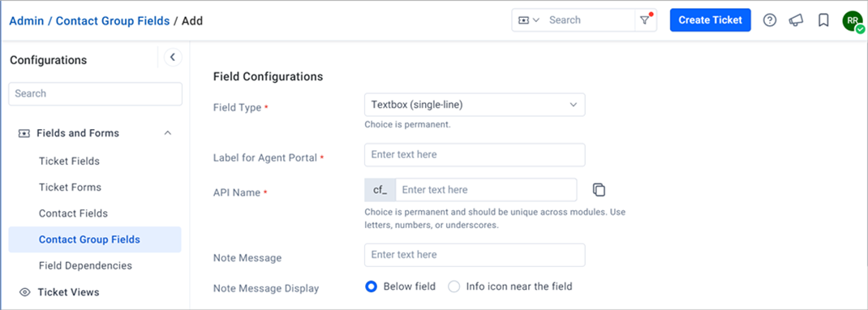868x310 pixels.
Task: Open Ticket Fields in sidebar
Action: [69, 161]
